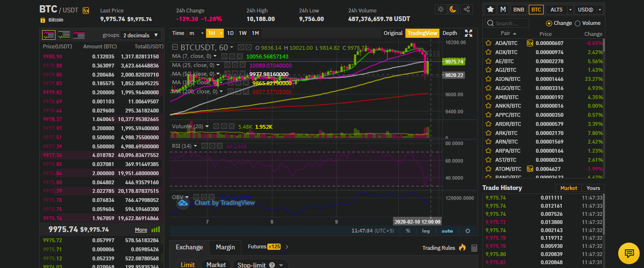Show combined order book view icon
The image size is (644, 268).
pyautogui.click(x=49, y=35)
